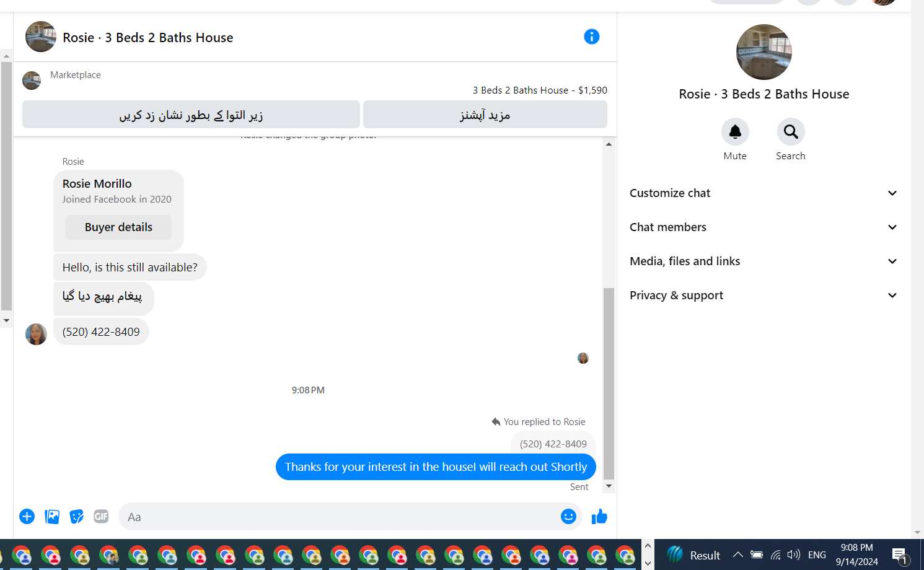Choose a sticker icon
The image size is (924, 570).
[76, 516]
